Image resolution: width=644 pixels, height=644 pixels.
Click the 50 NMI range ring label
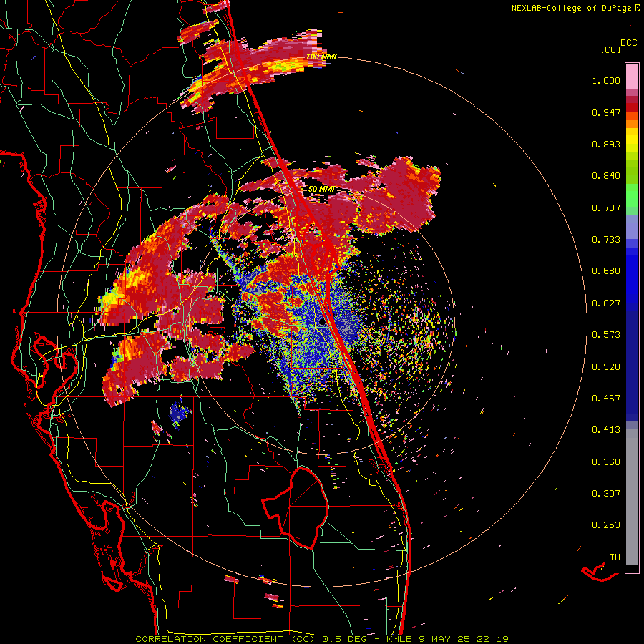[x=322, y=189]
